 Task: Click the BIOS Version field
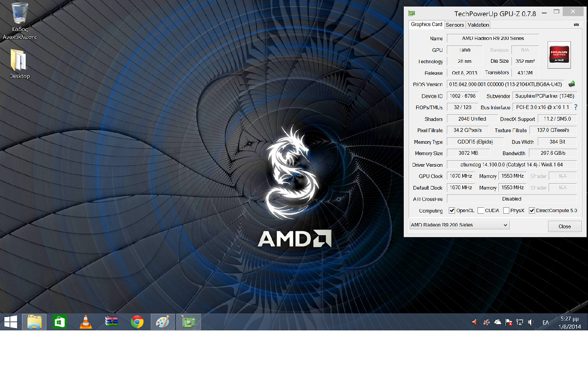coord(506,84)
